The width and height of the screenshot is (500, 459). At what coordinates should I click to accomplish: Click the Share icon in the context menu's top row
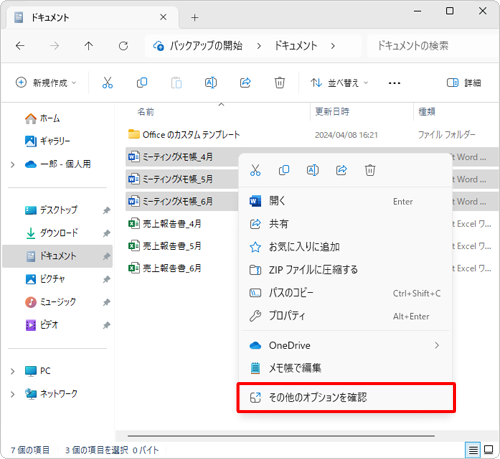pyautogui.click(x=341, y=170)
